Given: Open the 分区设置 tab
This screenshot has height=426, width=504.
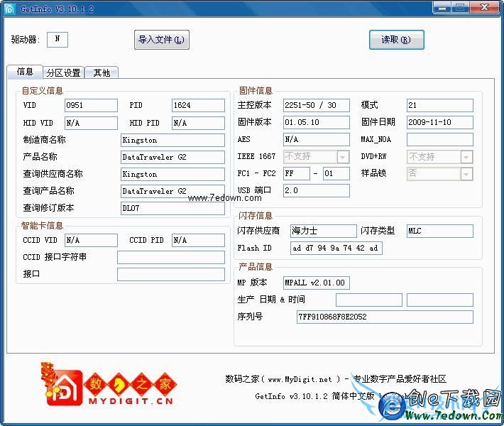Looking at the screenshot, I should (x=63, y=72).
